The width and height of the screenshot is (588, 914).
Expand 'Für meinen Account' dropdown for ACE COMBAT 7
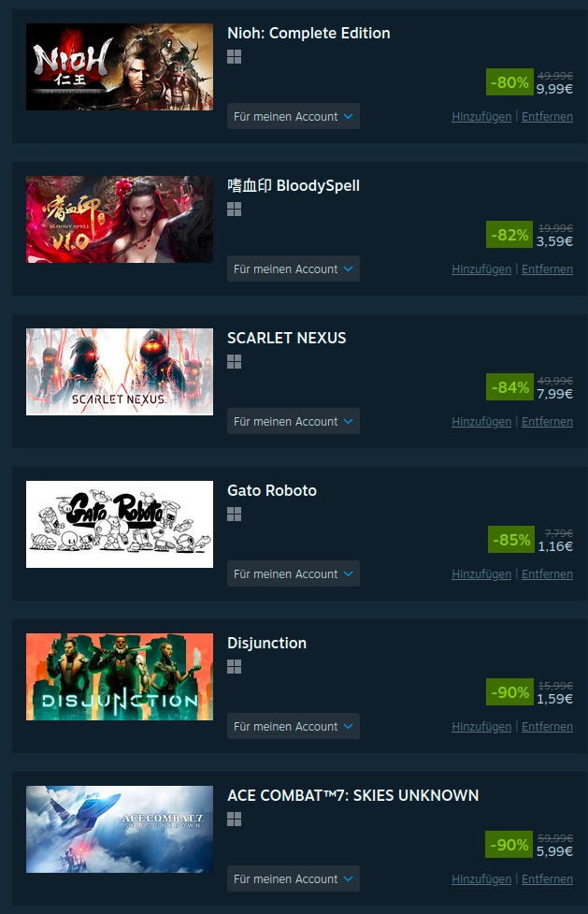pos(294,879)
